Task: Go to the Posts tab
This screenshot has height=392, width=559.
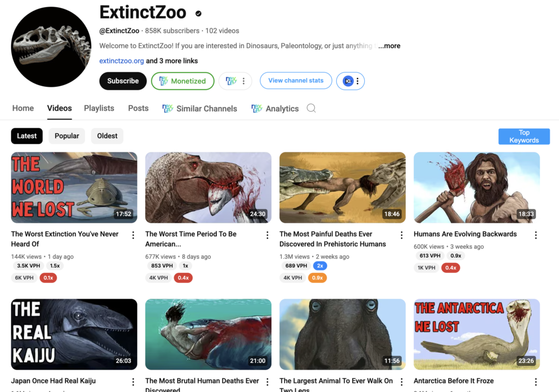Action: (138, 108)
